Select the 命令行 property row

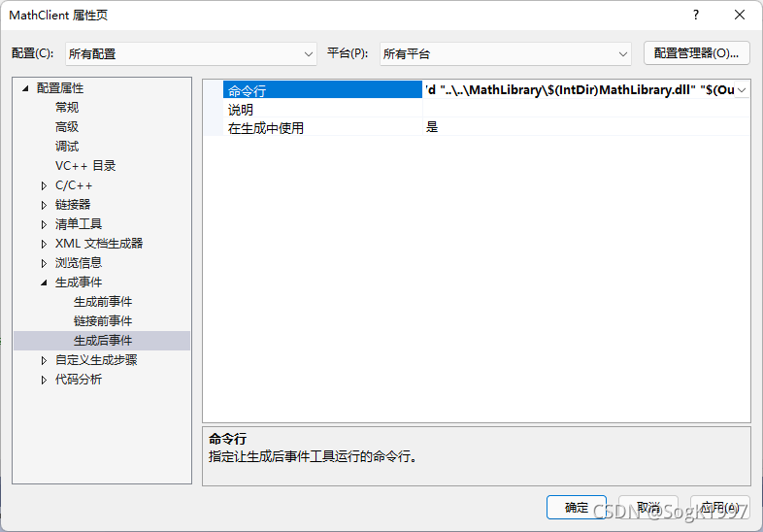tap(322, 90)
